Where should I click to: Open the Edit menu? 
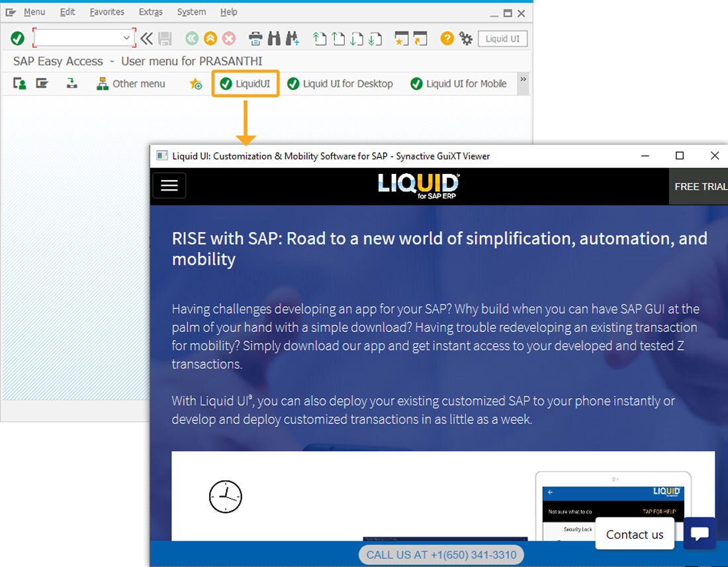68,12
